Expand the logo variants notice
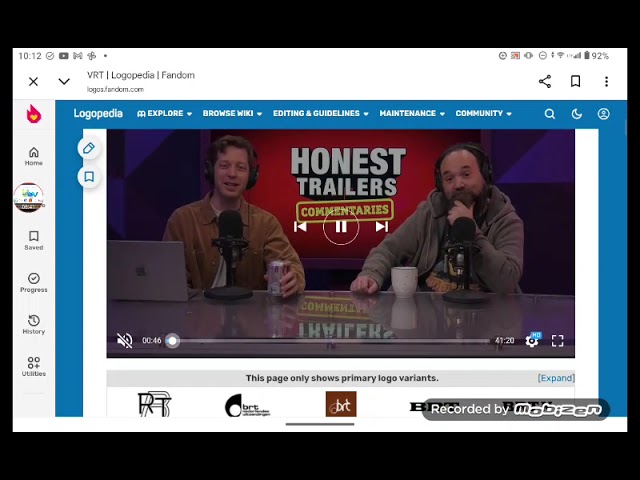Viewport: 640px width, 480px height. (x=556, y=378)
